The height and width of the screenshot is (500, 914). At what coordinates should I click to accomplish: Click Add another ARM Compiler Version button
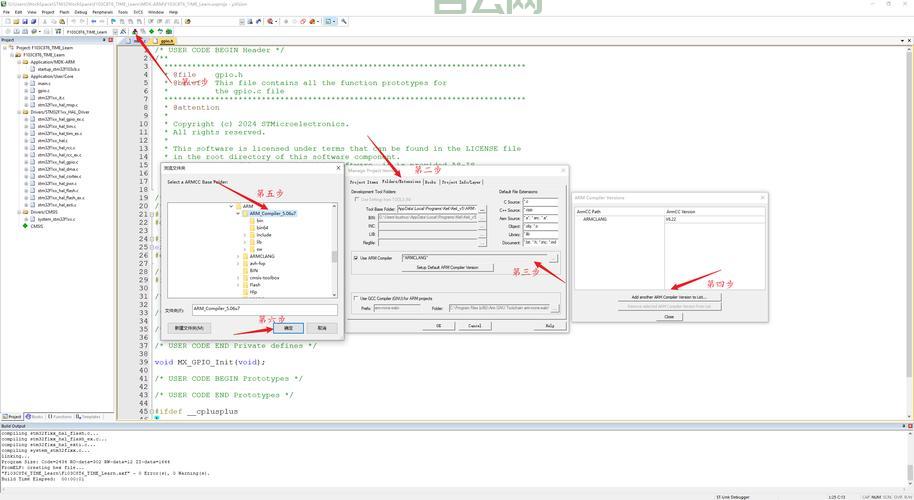point(668,297)
